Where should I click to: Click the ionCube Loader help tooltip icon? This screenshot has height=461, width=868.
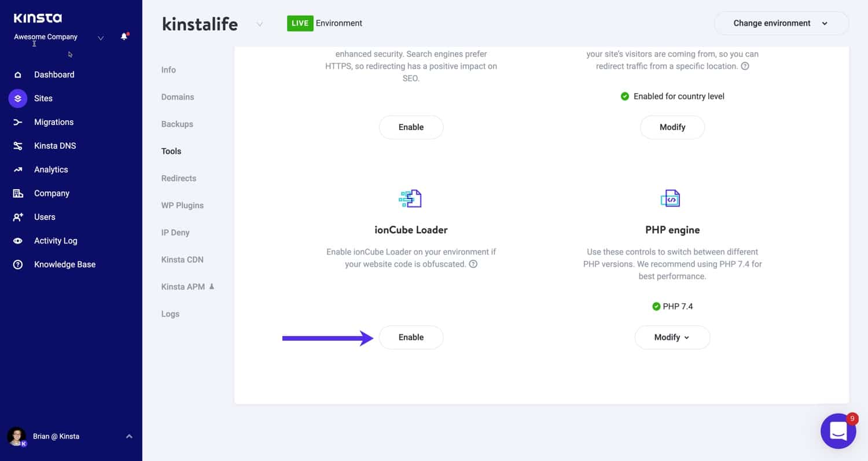pos(473,264)
